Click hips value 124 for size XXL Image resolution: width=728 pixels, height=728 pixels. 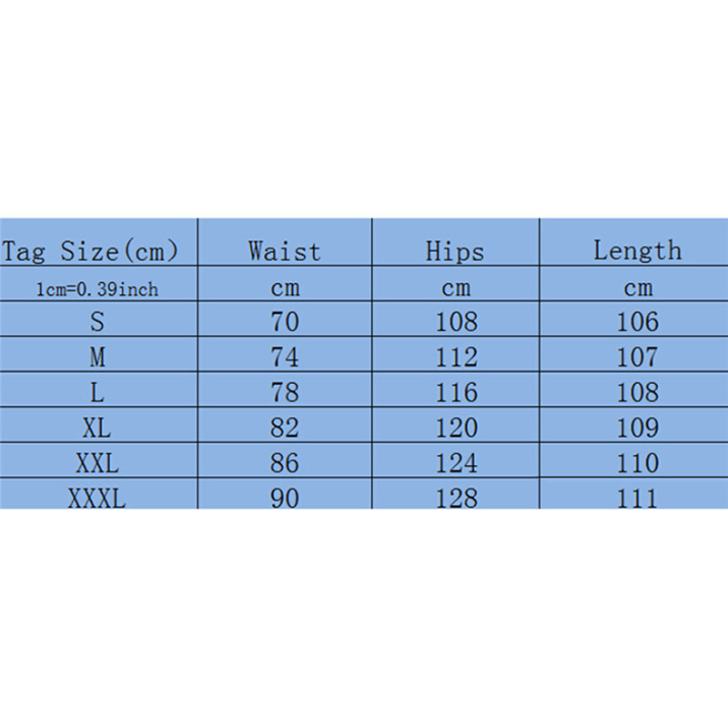(x=456, y=463)
